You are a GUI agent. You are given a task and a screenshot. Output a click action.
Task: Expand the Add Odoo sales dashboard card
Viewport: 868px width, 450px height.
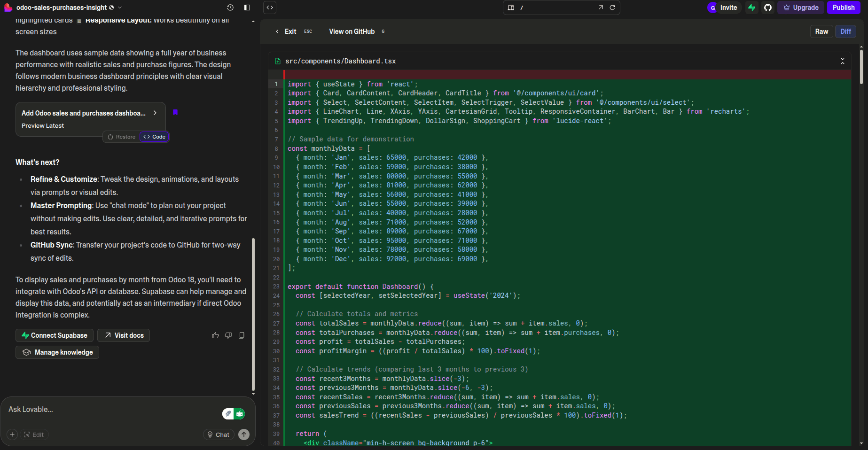pos(155,113)
